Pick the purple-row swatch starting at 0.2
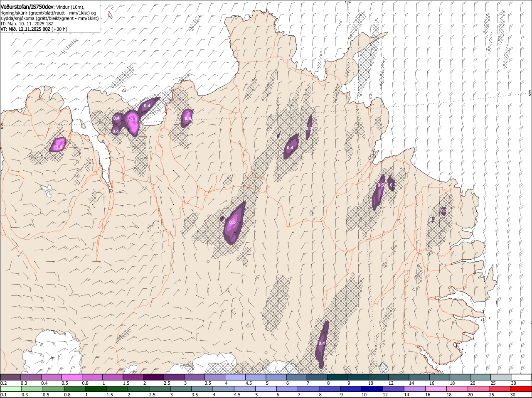 (10, 377)
